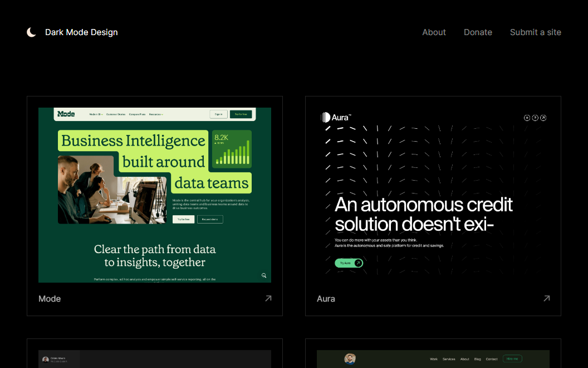This screenshot has height=368, width=588.
Task: Click the question mark icon in Aura preview
Action: 535,118
